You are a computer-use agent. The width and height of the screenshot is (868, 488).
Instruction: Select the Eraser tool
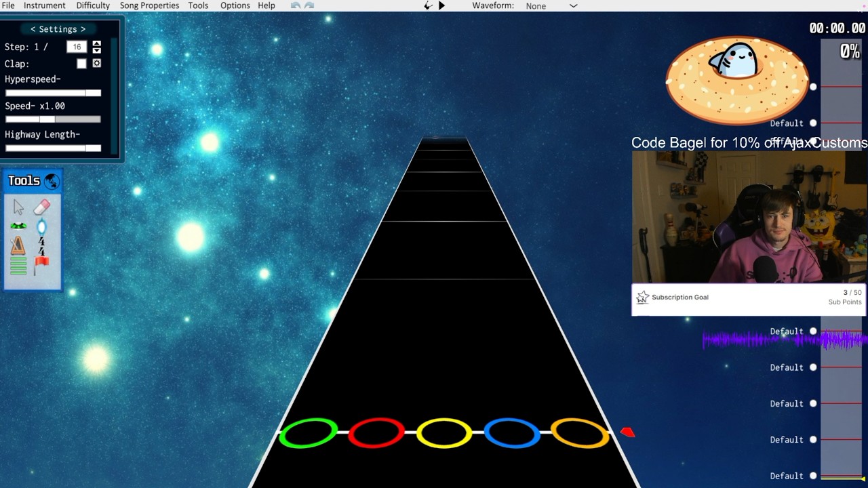click(42, 207)
